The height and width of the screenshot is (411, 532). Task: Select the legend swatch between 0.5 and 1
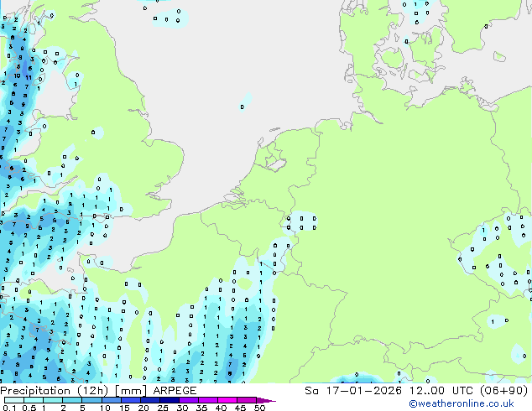[x=34, y=400]
